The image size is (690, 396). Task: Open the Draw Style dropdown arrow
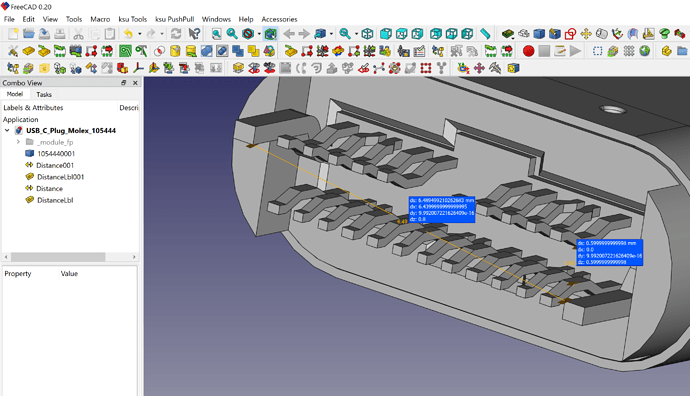(259, 34)
